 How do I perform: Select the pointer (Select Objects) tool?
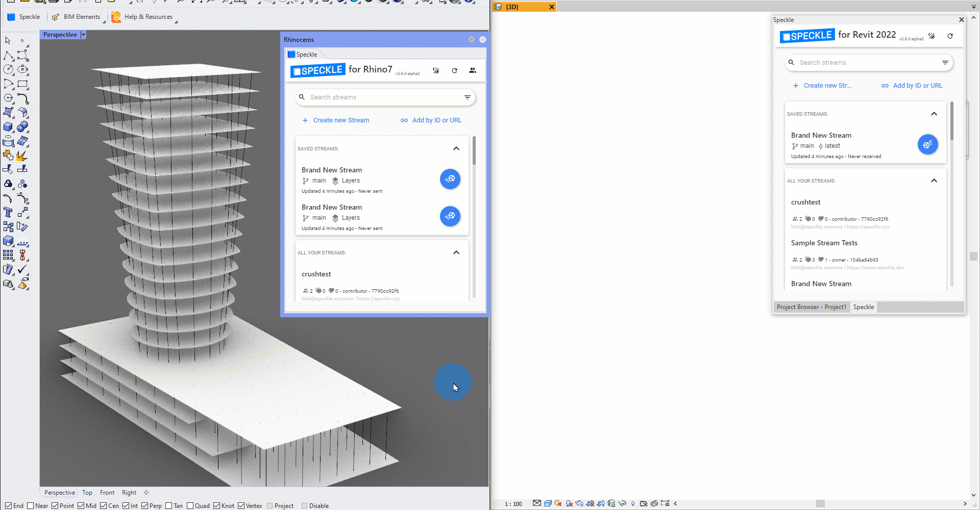[x=8, y=41]
